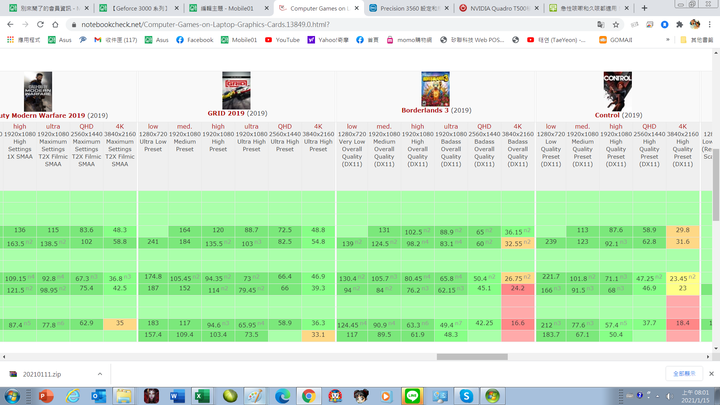Image resolution: width=720 pixels, height=405 pixels.
Task: Switch to the Mobile01 edit topic tab
Action: coord(229,8)
